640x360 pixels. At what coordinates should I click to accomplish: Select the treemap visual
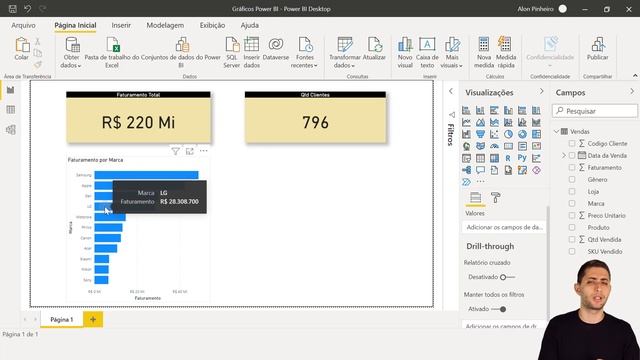tap(536, 134)
